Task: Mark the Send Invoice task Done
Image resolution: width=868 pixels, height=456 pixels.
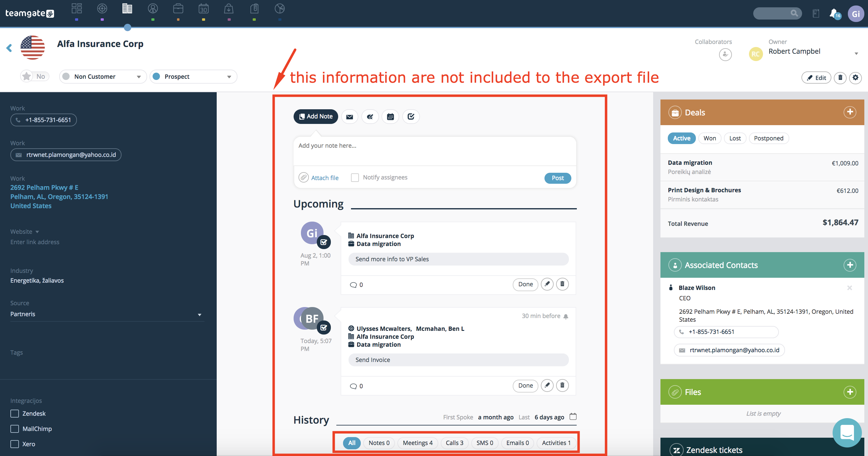Action: click(525, 385)
